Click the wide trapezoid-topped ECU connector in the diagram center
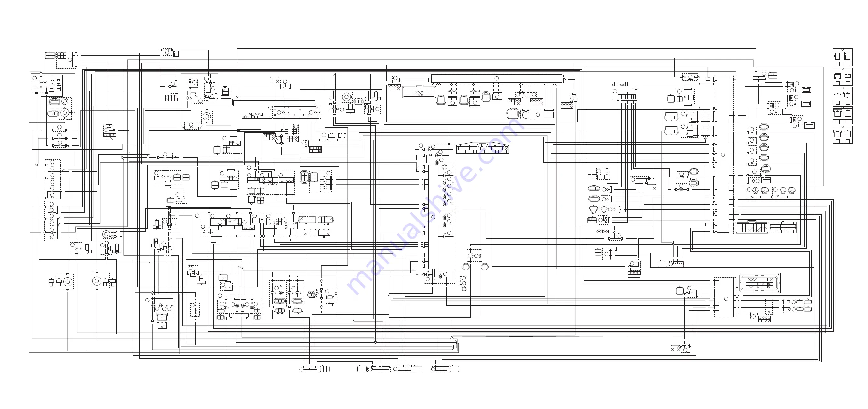Screen dimensions: 868x409 pyautogui.click(x=482, y=148)
